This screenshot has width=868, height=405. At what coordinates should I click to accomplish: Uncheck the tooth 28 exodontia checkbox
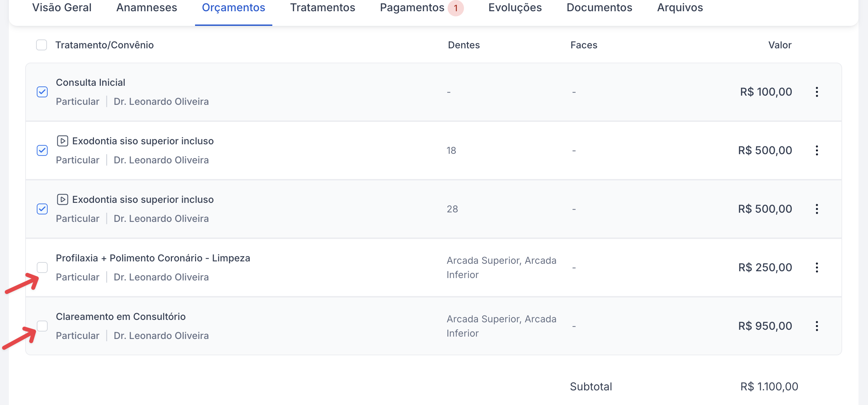(42, 209)
